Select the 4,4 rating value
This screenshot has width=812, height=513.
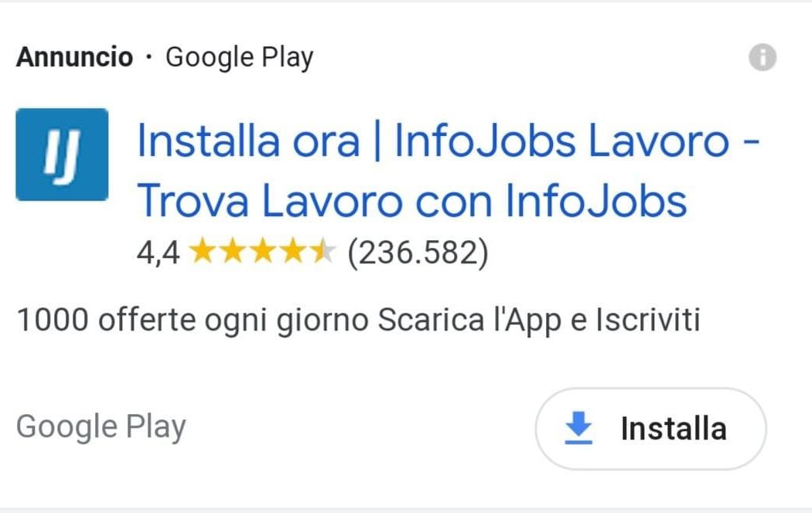pyautogui.click(x=159, y=250)
